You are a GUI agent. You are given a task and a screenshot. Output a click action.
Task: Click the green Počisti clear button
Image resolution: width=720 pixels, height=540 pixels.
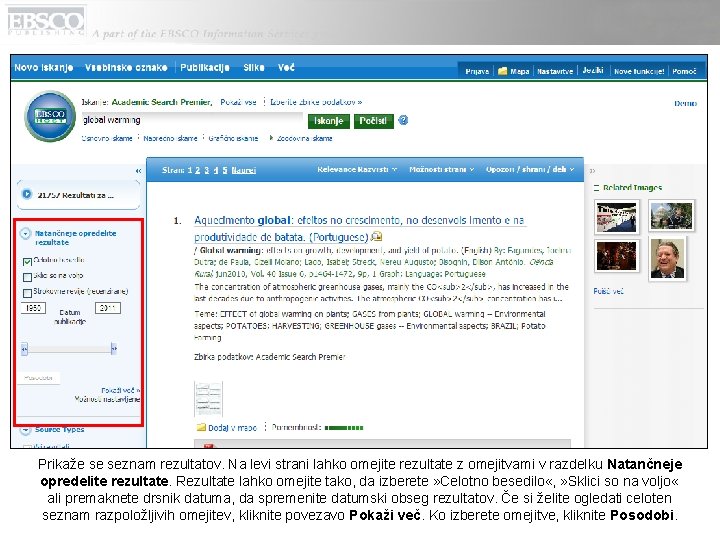[x=373, y=121]
